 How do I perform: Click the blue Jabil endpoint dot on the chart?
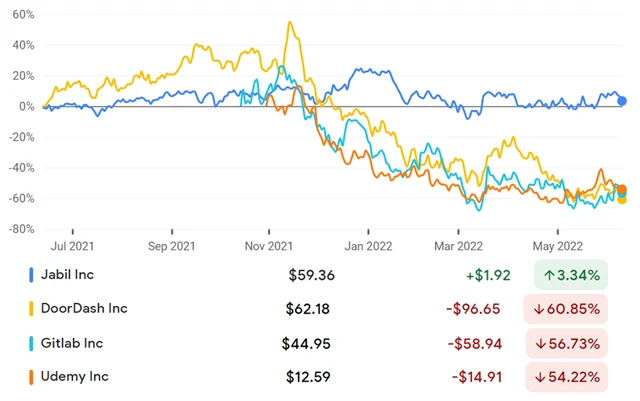coord(622,100)
